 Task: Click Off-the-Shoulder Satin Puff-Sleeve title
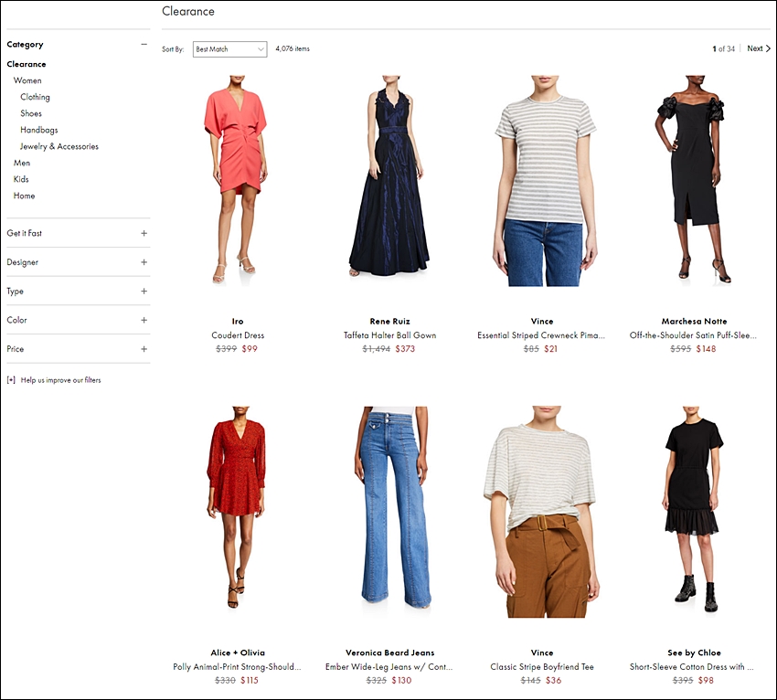tap(693, 335)
